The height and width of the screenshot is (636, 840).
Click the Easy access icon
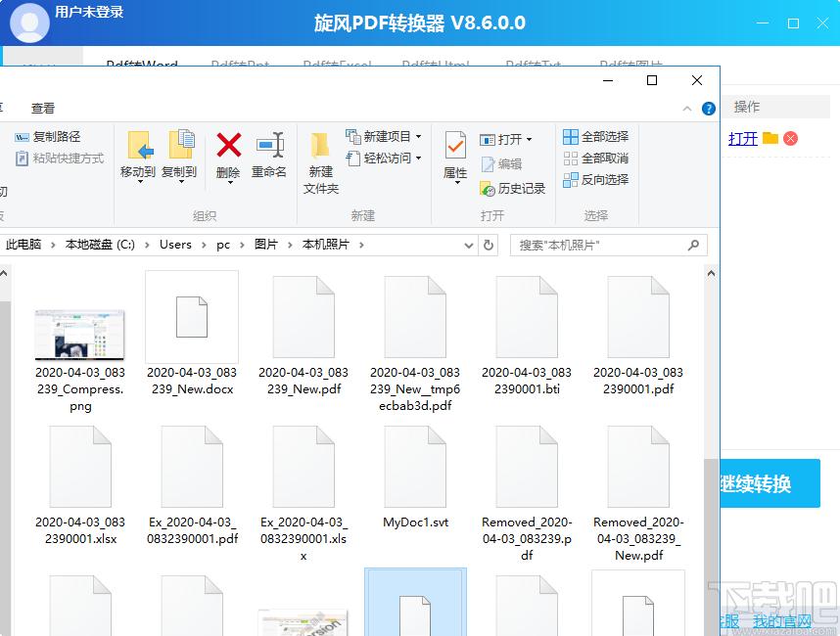(x=353, y=159)
